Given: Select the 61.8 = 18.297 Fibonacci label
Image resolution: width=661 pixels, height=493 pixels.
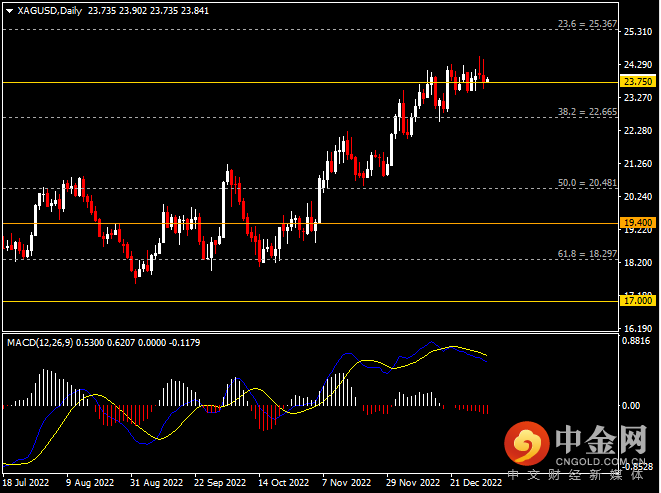Looking at the screenshot, I should (586, 254).
